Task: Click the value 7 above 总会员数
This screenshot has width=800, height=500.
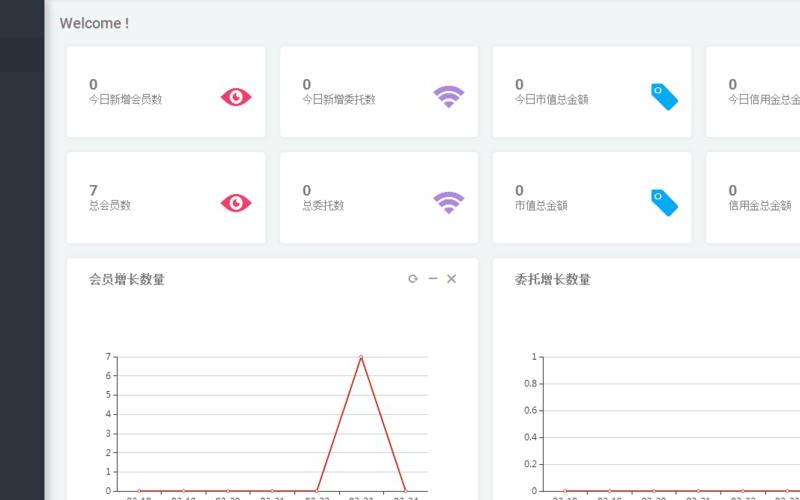Action: [x=93, y=190]
